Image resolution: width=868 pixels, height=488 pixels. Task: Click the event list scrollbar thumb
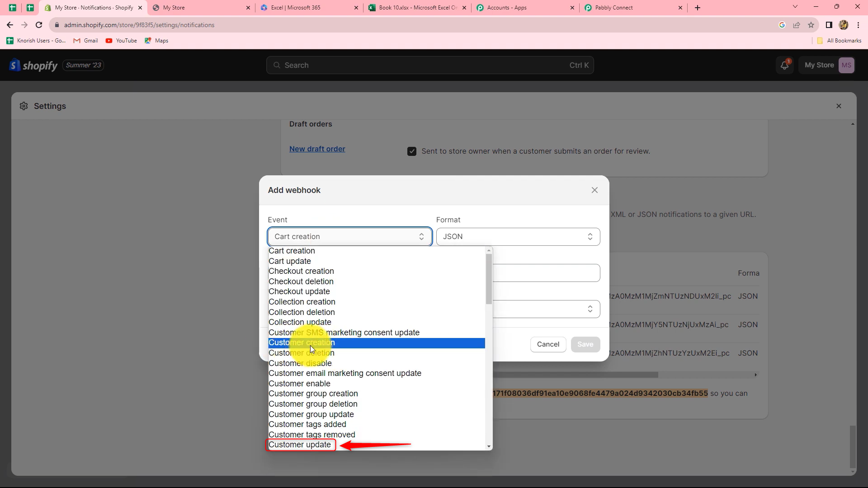click(489, 279)
